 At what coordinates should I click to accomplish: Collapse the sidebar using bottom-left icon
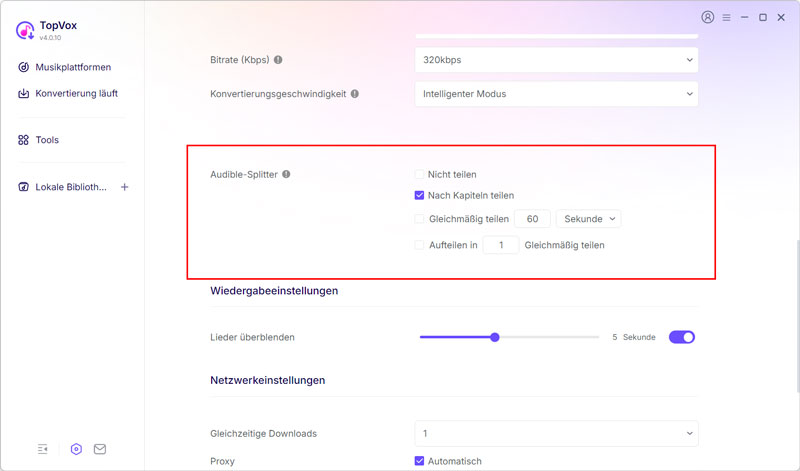point(43,449)
